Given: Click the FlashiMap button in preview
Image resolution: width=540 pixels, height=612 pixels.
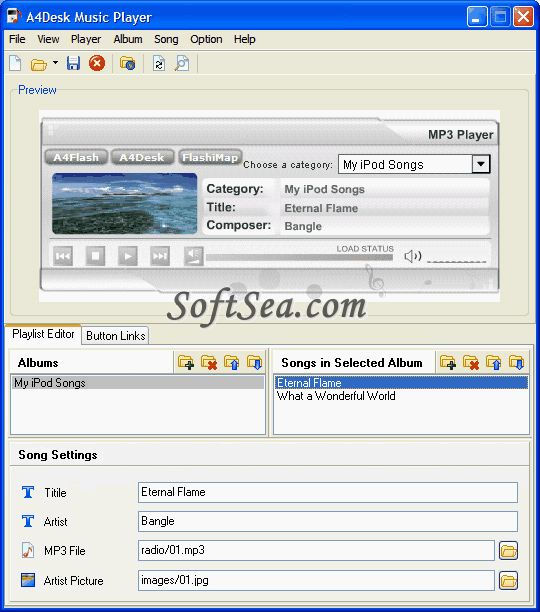Looking at the screenshot, I should pos(210,157).
